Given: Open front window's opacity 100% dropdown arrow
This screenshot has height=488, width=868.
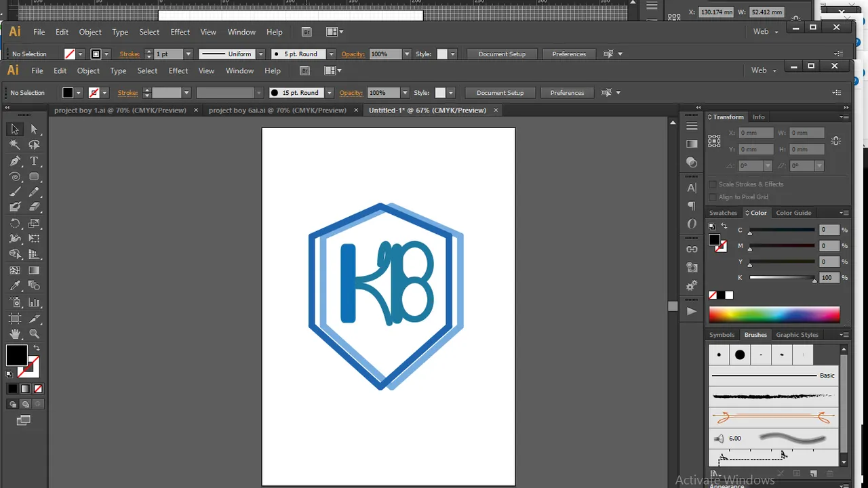Looking at the screenshot, I should (405, 93).
